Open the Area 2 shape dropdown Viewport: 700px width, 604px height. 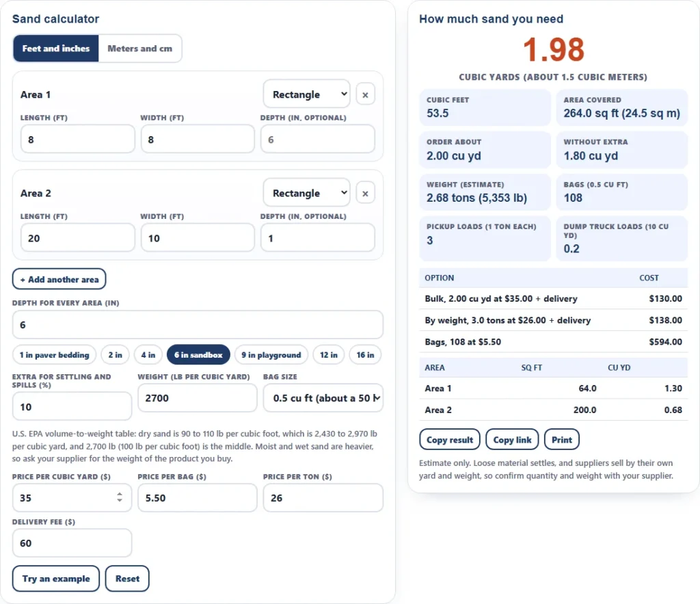[307, 192]
